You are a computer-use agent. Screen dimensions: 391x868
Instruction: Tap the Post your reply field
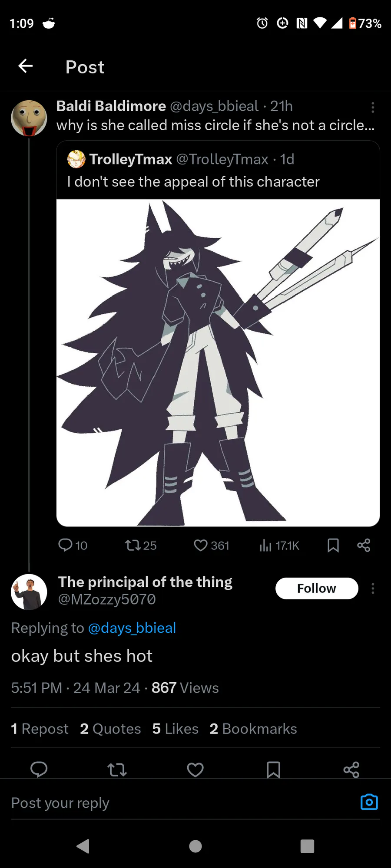pos(174,803)
